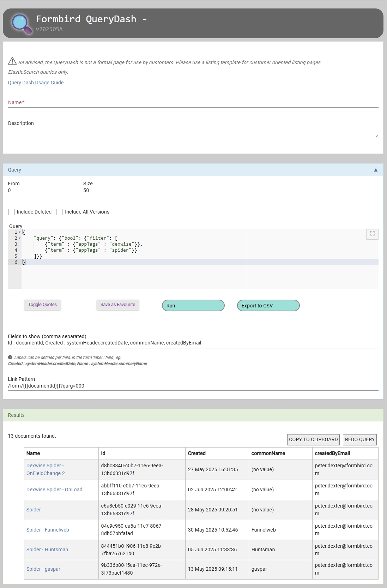Click the info icon beside Labels hint
The width and height of the screenshot is (387, 588).
point(10,357)
